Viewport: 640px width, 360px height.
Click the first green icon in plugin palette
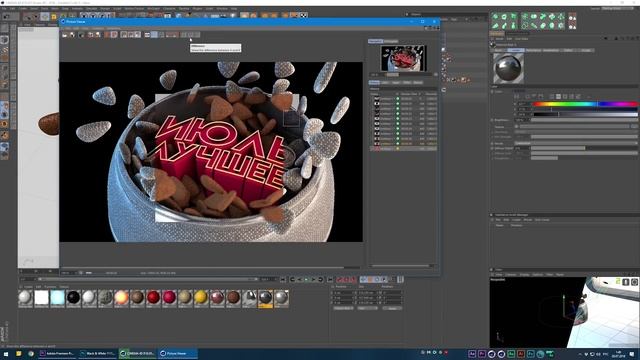(495, 17)
